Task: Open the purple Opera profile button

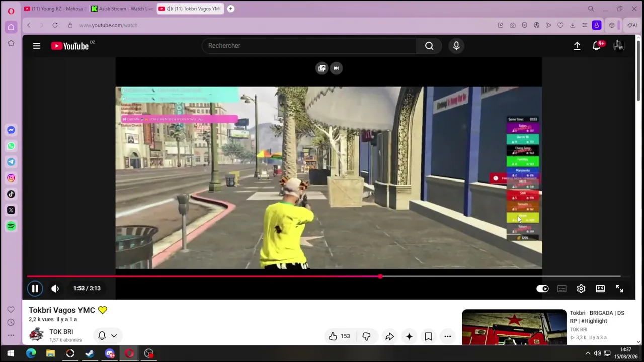Action: click(x=597, y=25)
